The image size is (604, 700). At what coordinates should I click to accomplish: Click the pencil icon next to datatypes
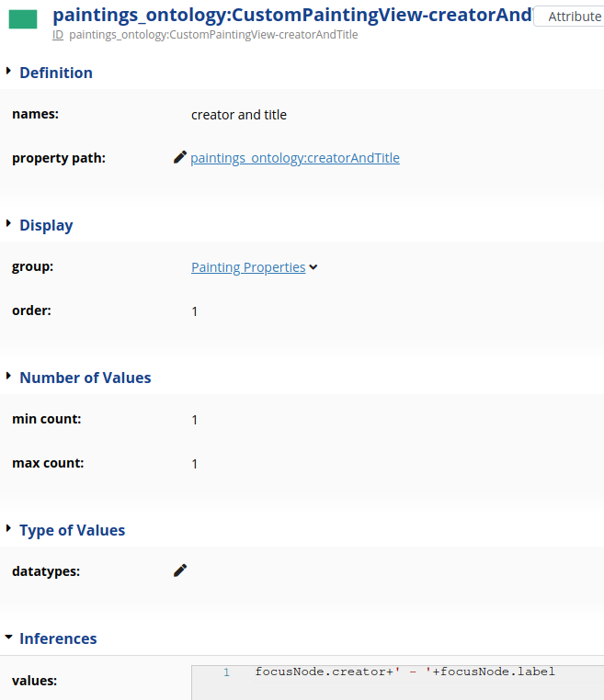180,570
